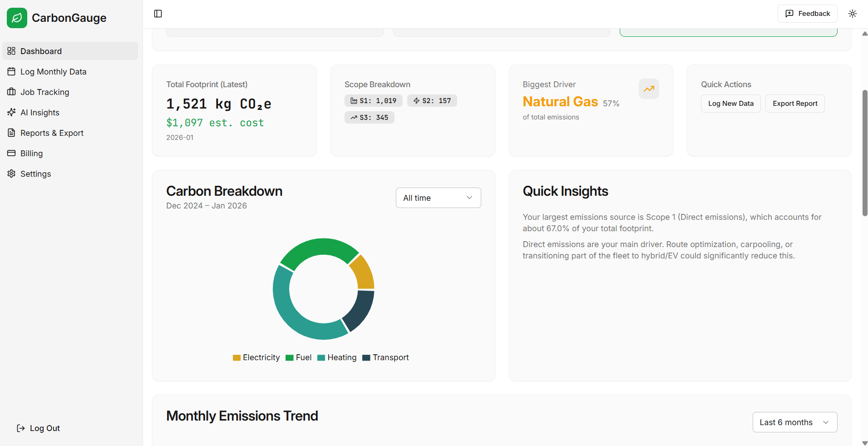Toggle light/dark theme with the sun icon
Screen dimensions: 868x446
point(852,14)
